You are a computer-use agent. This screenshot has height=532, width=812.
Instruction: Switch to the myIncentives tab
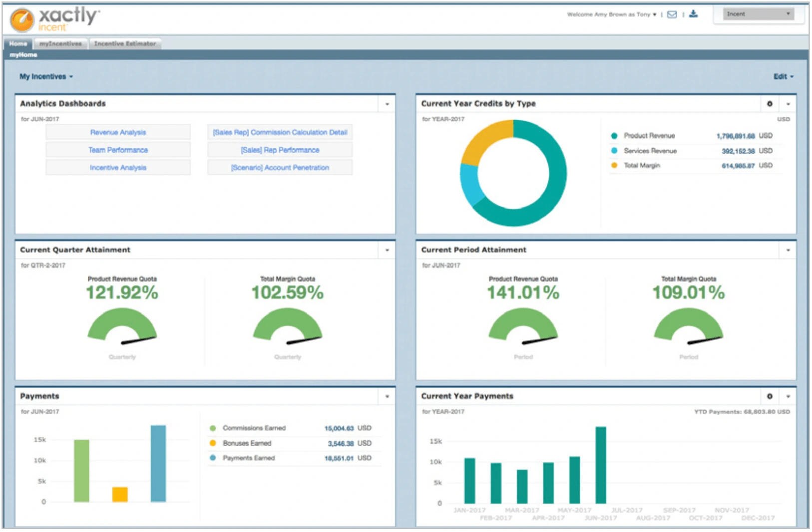[60, 43]
